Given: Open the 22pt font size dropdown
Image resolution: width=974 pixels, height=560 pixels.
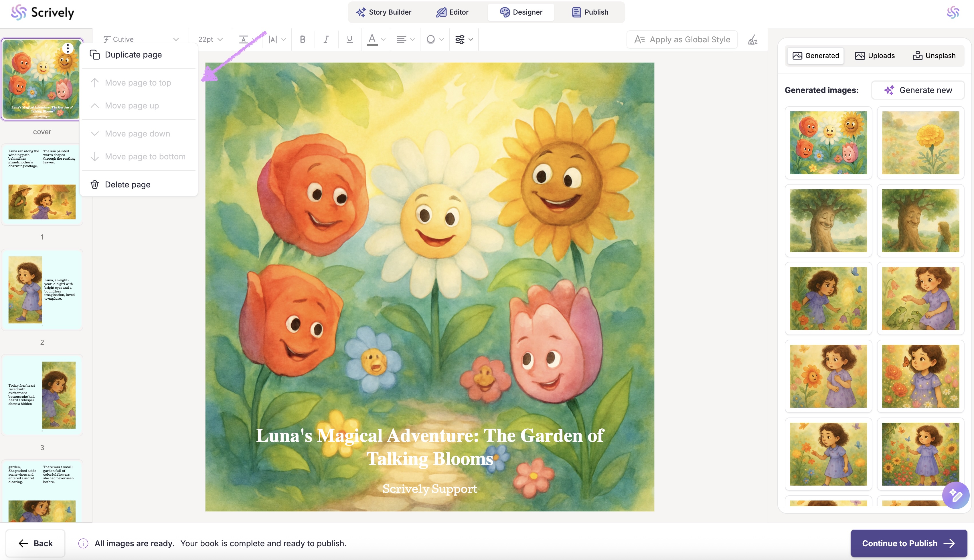Looking at the screenshot, I should click(210, 39).
